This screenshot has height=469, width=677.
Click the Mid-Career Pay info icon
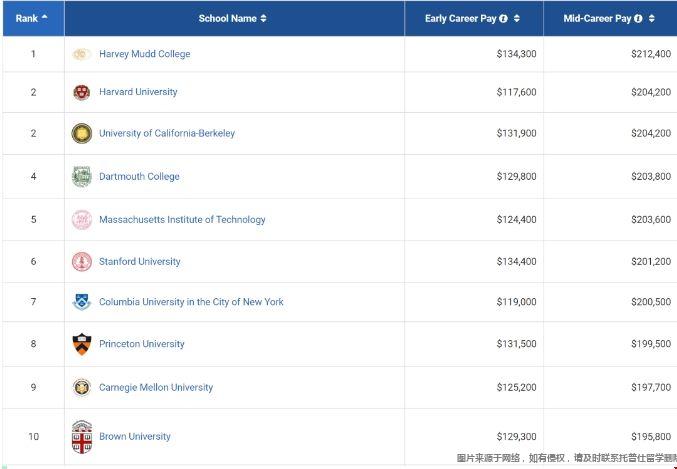pos(637,19)
